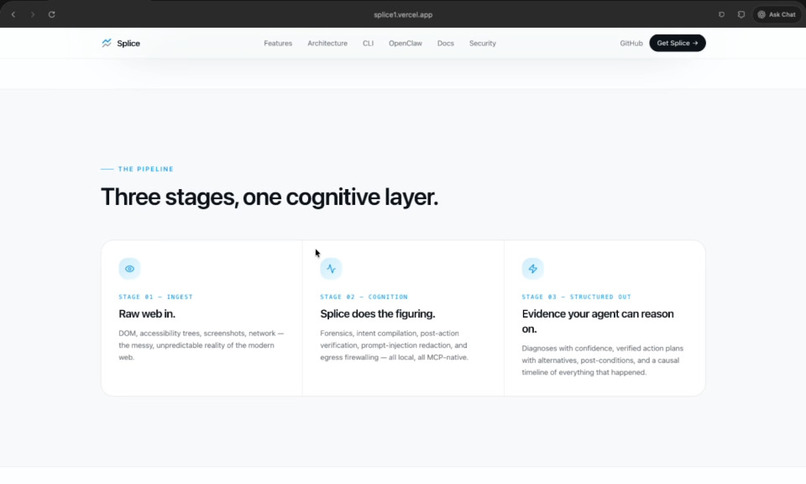Open the Security nav link
This screenshot has height=484, width=806.
coord(483,43)
